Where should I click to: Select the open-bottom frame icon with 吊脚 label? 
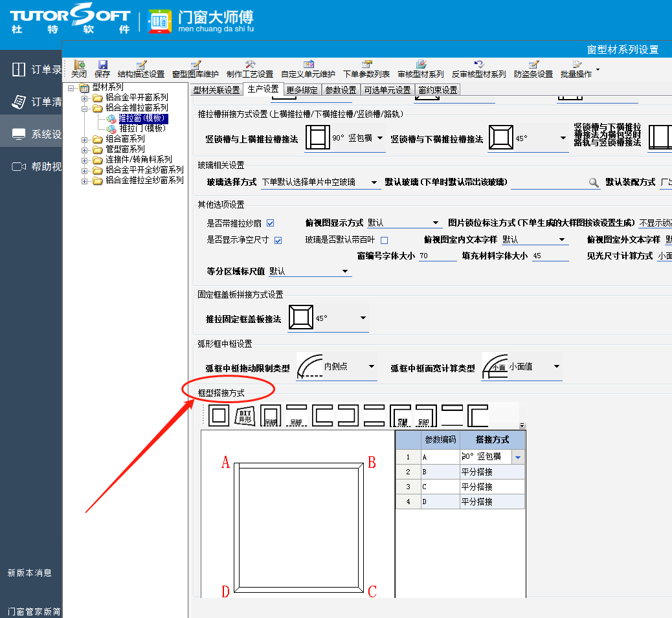coord(271,415)
